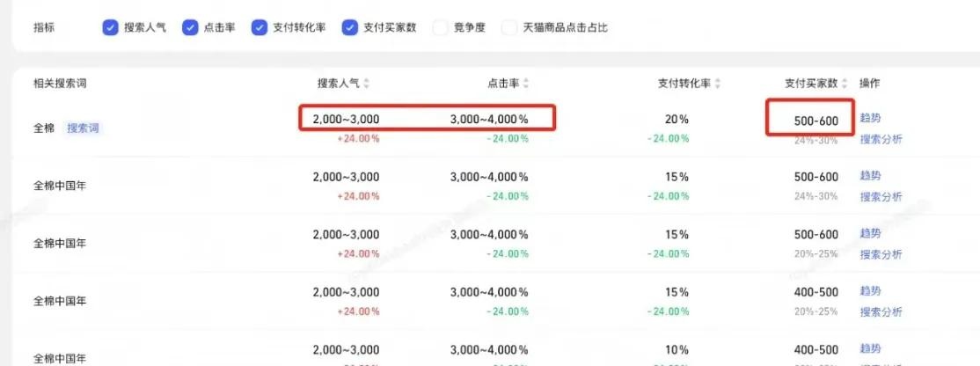This screenshot has width=980, height=366.
Task: Sort by 支付买家数 column arrows
Action: 845,84
